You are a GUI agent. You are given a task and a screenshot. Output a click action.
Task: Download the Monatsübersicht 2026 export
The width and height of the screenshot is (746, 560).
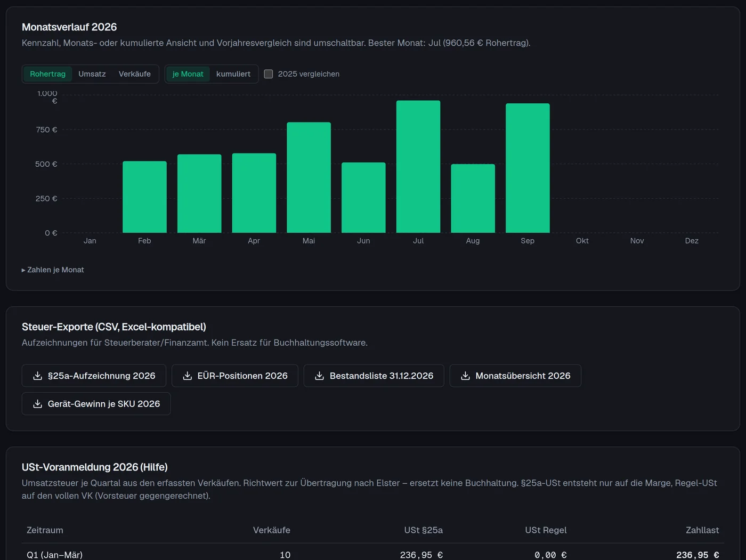pos(515,376)
